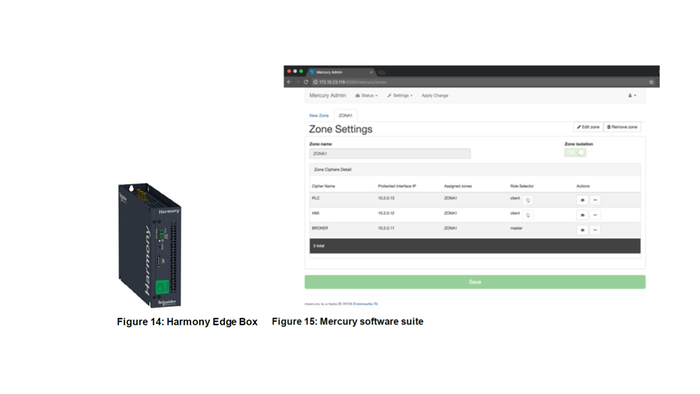Click the browser address bar URL

353,82
